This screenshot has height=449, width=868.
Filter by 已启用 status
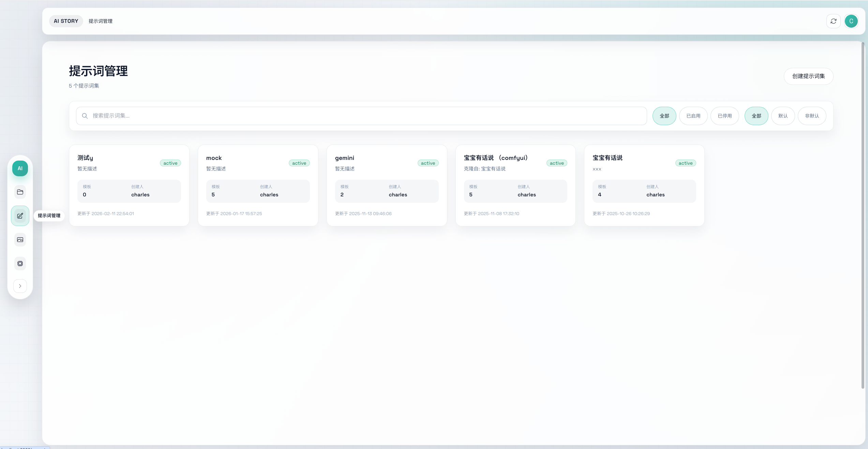point(693,116)
